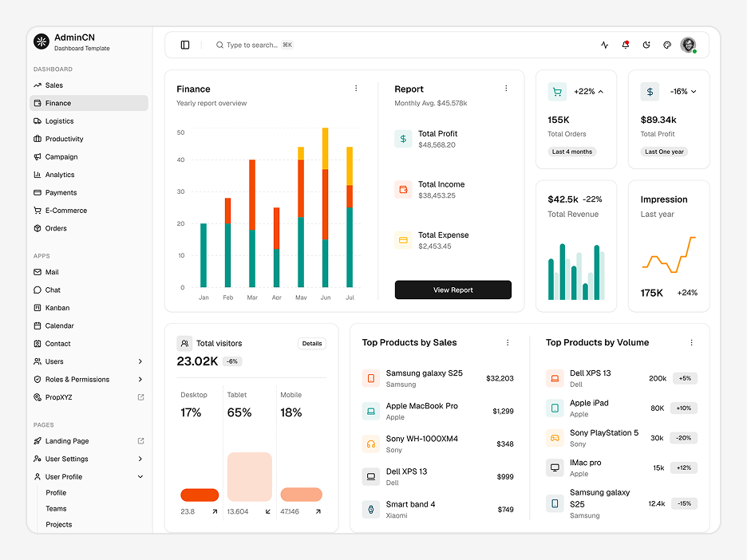The height and width of the screenshot is (560, 747).
Task: Click the Last 4 months badge
Action: (x=572, y=152)
